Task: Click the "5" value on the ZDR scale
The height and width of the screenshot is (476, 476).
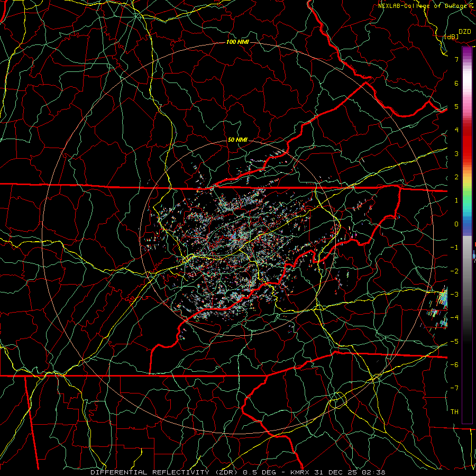Action: click(456, 106)
